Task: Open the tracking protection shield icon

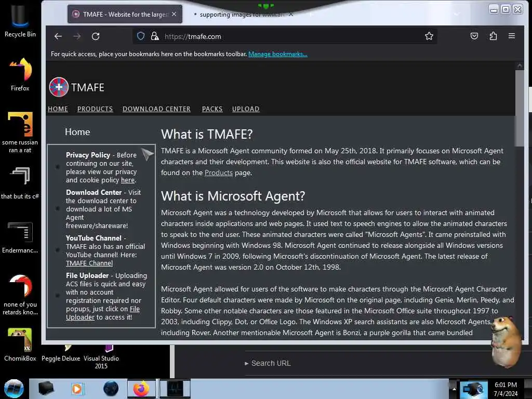Action: click(141, 36)
